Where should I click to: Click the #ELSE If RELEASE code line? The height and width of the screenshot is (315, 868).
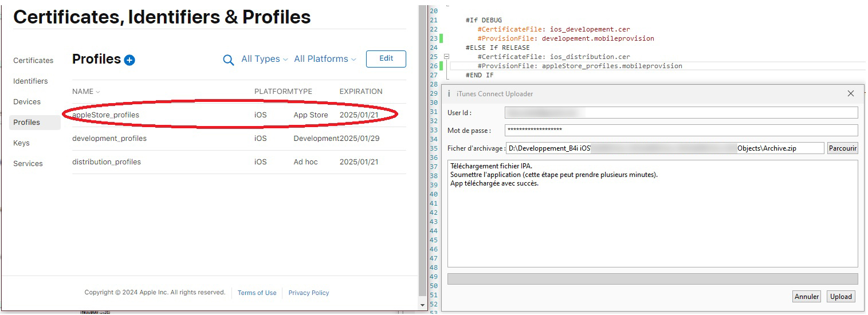click(498, 48)
